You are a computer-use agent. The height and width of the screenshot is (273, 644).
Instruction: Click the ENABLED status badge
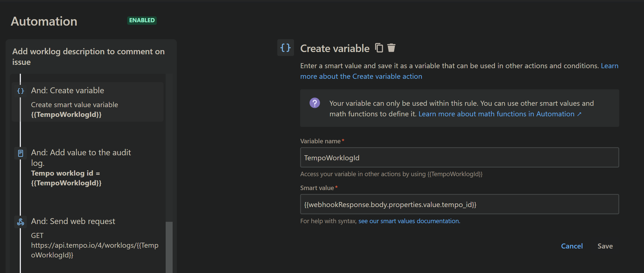tap(142, 20)
